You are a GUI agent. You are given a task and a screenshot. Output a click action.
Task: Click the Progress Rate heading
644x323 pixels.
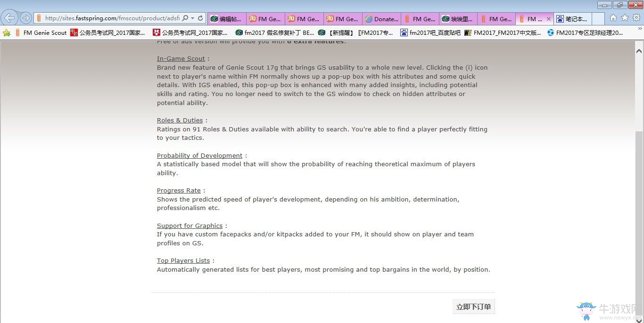[x=179, y=191]
